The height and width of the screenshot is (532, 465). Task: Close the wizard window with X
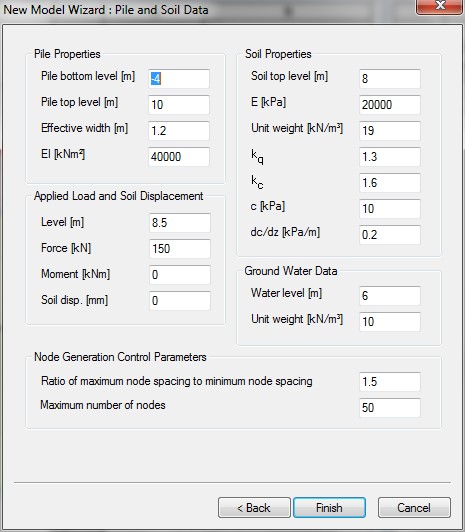click(440, 6)
